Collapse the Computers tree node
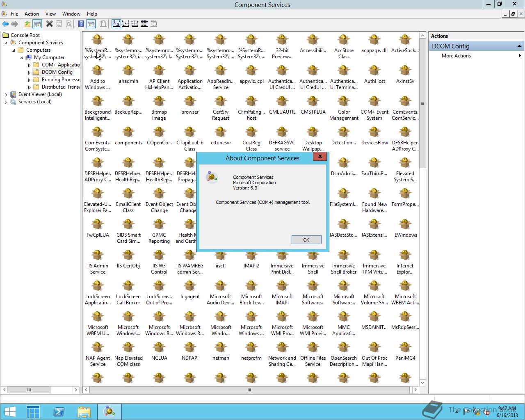 (x=14, y=50)
